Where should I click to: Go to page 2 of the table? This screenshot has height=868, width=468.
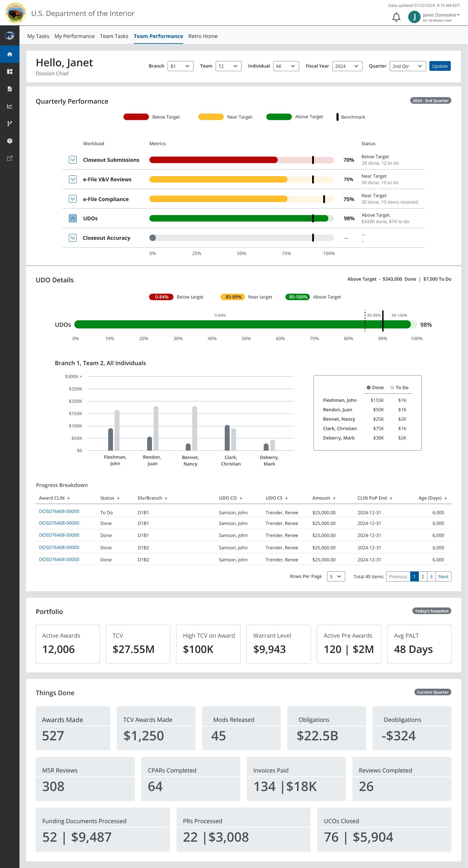pos(423,577)
